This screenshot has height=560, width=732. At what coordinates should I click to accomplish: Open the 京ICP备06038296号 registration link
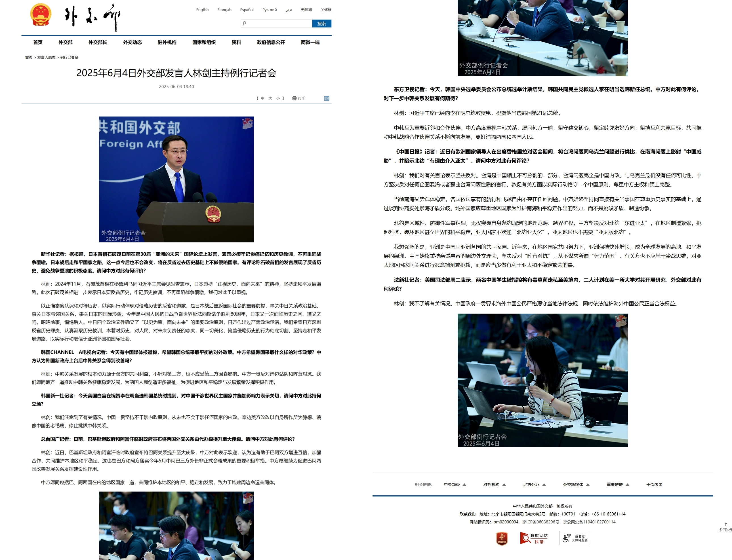[x=540, y=522]
